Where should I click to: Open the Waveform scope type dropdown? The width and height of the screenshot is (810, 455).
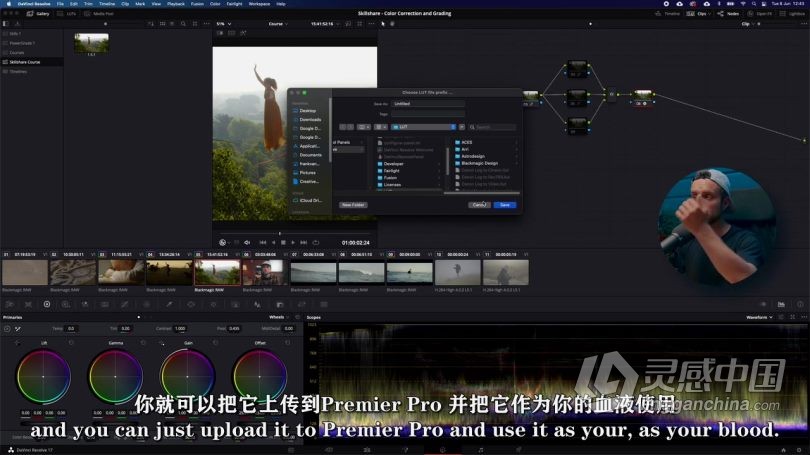tap(759, 317)
